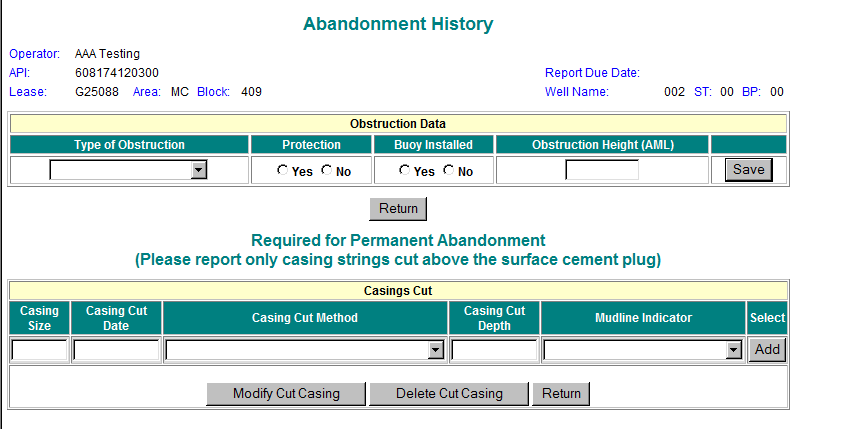Image resolution: width=853 pixels, height=429 pixels.
Task: Click the Casing Cut Method column header
Action: pos(305,318)
